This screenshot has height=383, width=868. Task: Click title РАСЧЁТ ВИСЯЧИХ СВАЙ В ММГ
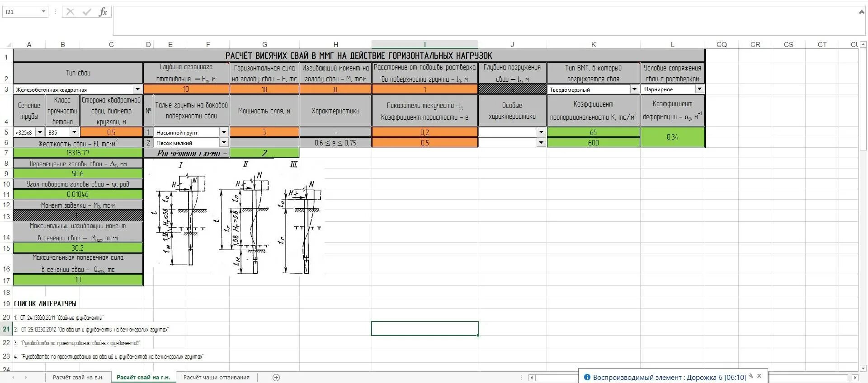click(359, 56)
